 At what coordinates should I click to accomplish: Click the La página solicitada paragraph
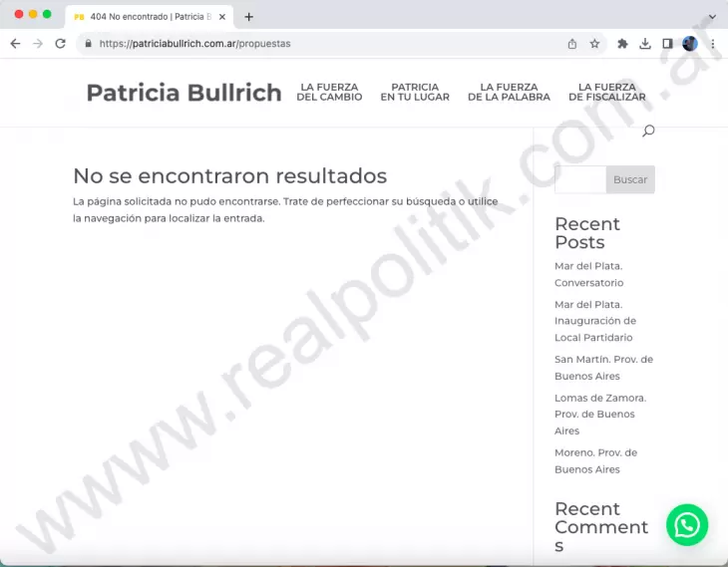(x=285, y=209)
